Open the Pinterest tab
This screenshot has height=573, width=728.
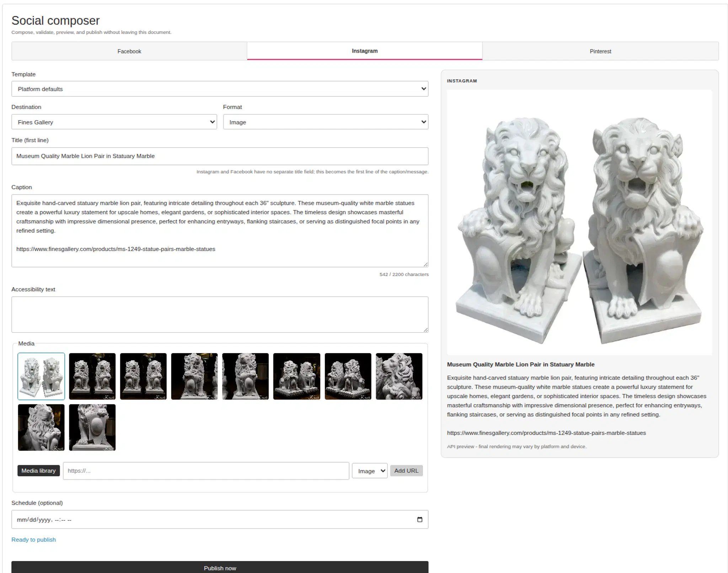click(x=600, y=51)
